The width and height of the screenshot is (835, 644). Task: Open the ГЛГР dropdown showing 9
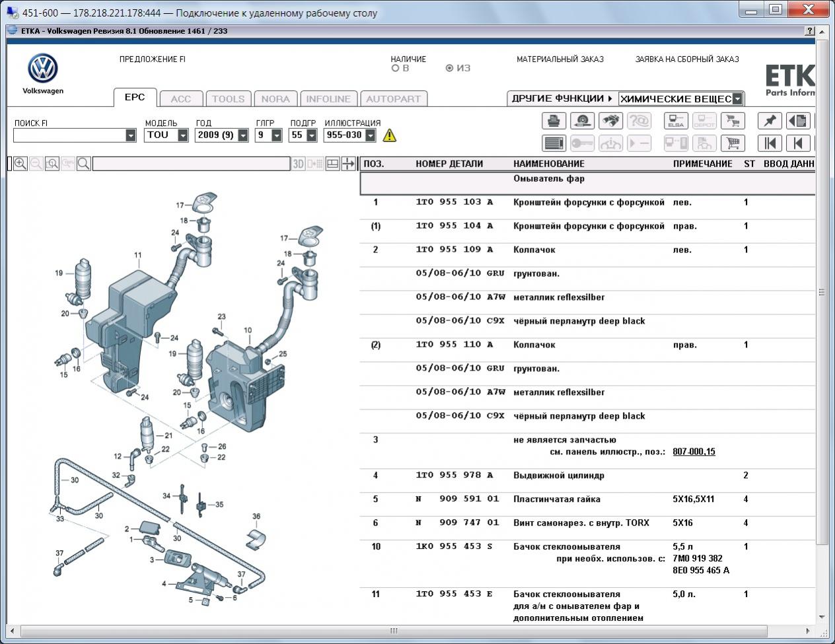click(x=276, y=135)
